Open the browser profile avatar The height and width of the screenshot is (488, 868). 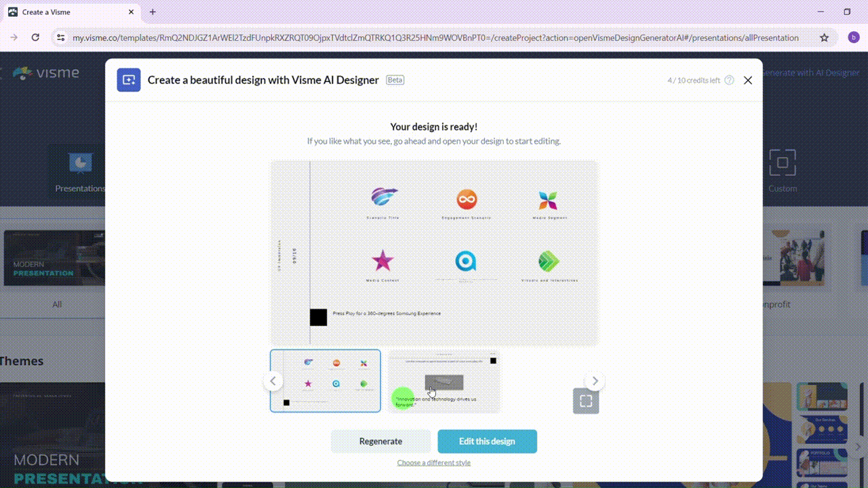(854, 38)
